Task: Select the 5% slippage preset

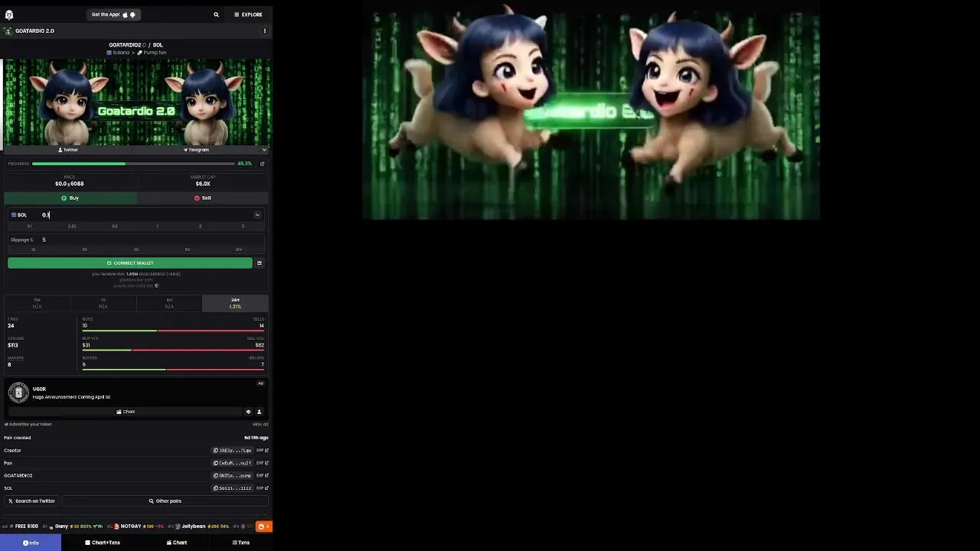Action: 188,249
